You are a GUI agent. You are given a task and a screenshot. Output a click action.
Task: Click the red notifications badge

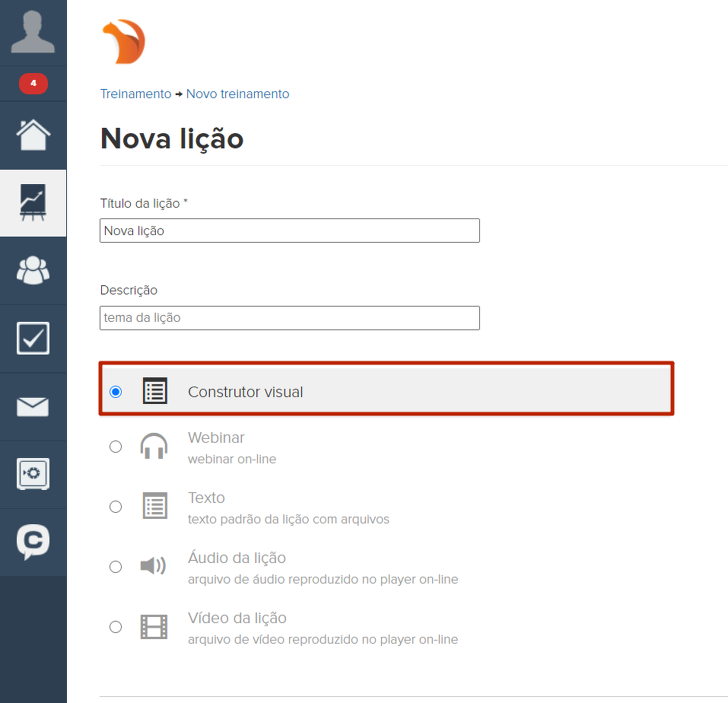(33, 83)
